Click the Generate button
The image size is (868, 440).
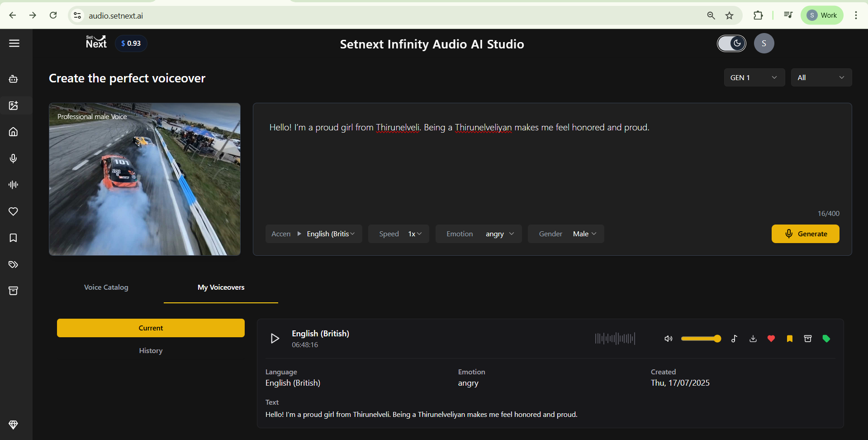[x=805, y=234]
